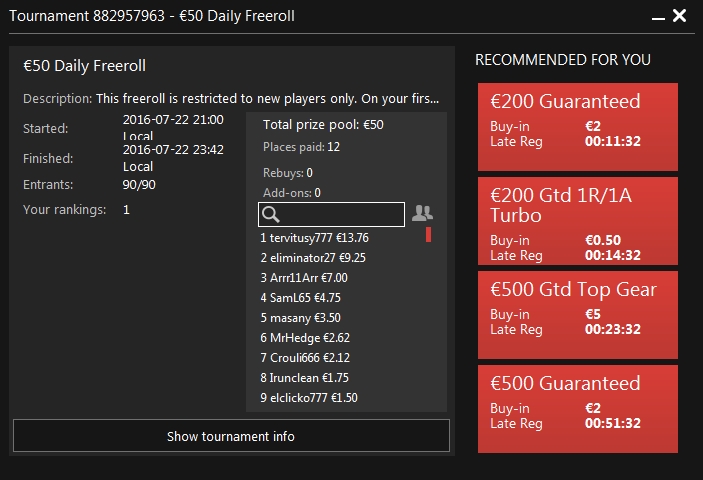
Task: Open the €500 Gtd Top Gear card
Action: coord(577,315)
